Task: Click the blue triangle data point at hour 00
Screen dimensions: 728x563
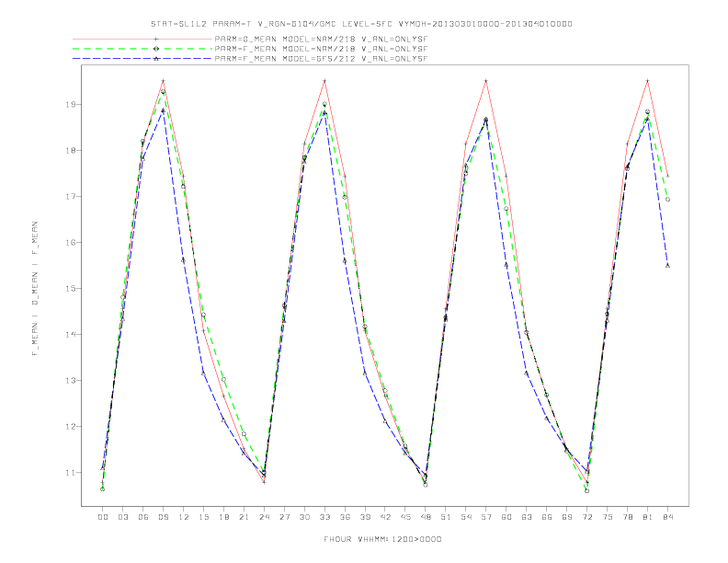Action: [103, 467]
